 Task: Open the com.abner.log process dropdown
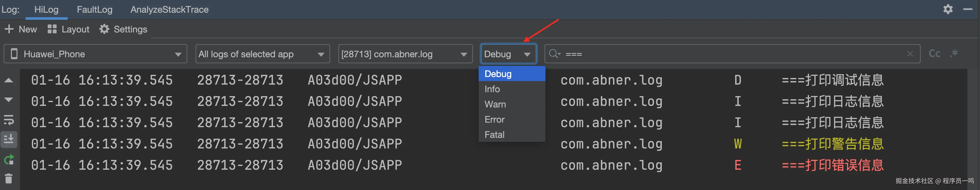pyautogui.click(x=405, y=54)
